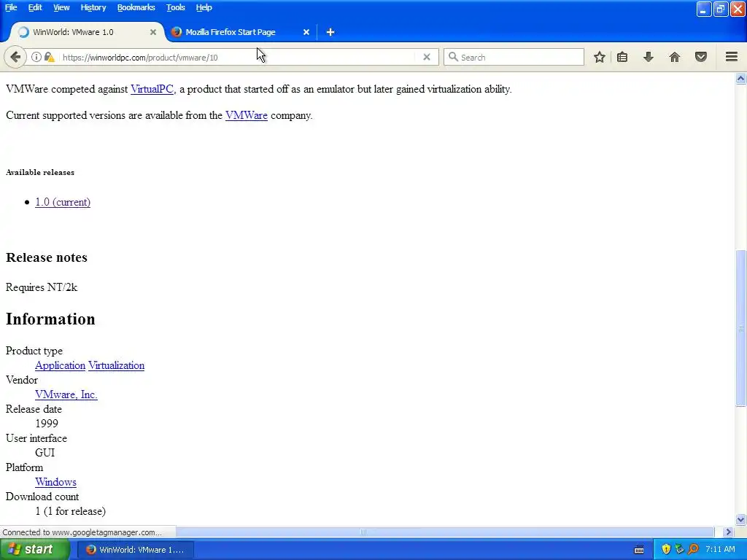
Task: Click vertical scrollbar down arrow
Action: [x=741, y=519]
